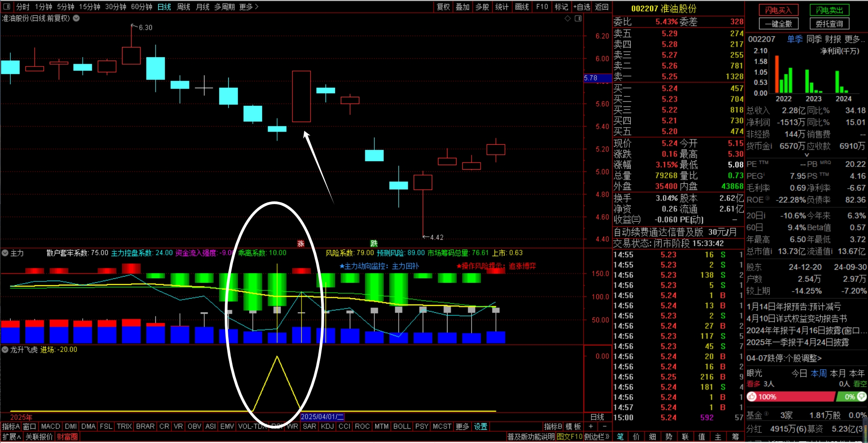This screenshot has width=868, height=443.
Task: Open the 图文F10 info link
Action: tap(569, 437)
